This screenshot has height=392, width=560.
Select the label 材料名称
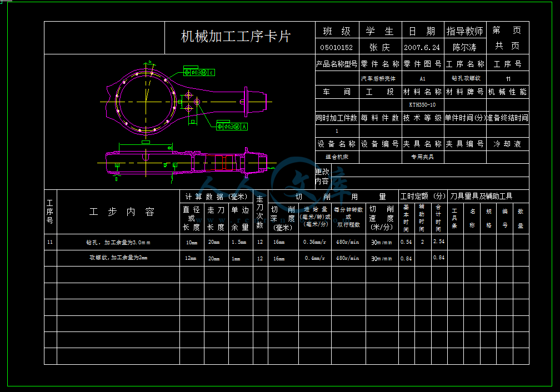point(422,92)
